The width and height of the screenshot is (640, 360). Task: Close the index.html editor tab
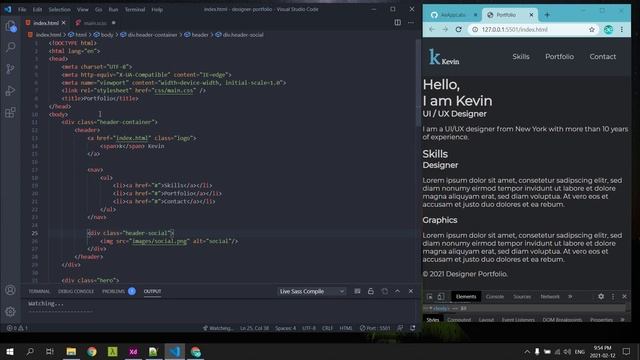click(63, 23)
